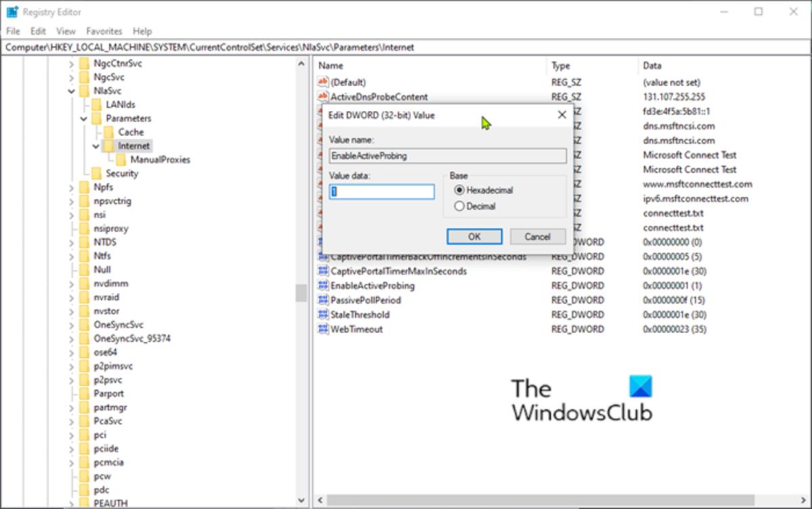Viewport: 812px width, 509px height.
Task: Click the registry path address bar
Action: (406, 47)
